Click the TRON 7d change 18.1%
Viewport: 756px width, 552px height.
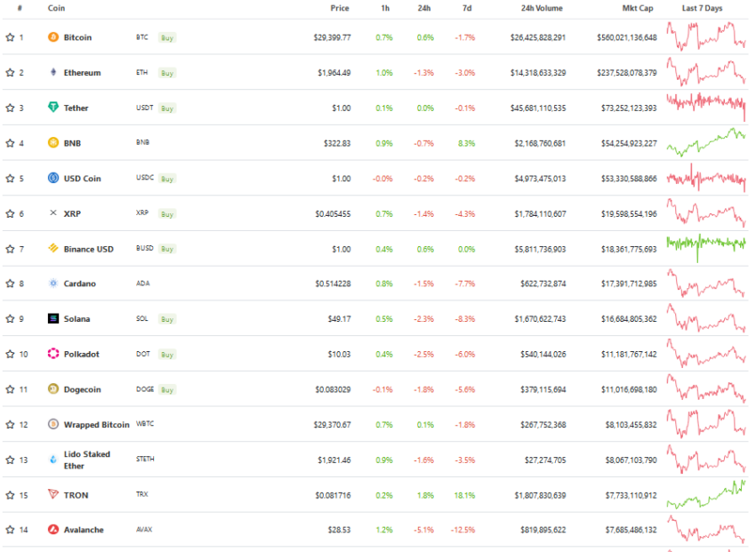click(464, 495)
